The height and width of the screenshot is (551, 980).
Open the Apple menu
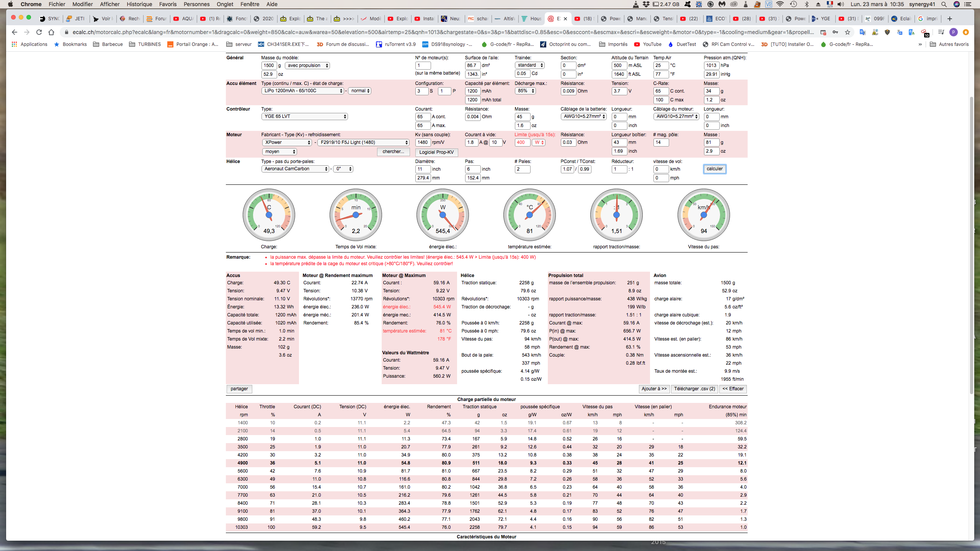click(x=10, y=4)
